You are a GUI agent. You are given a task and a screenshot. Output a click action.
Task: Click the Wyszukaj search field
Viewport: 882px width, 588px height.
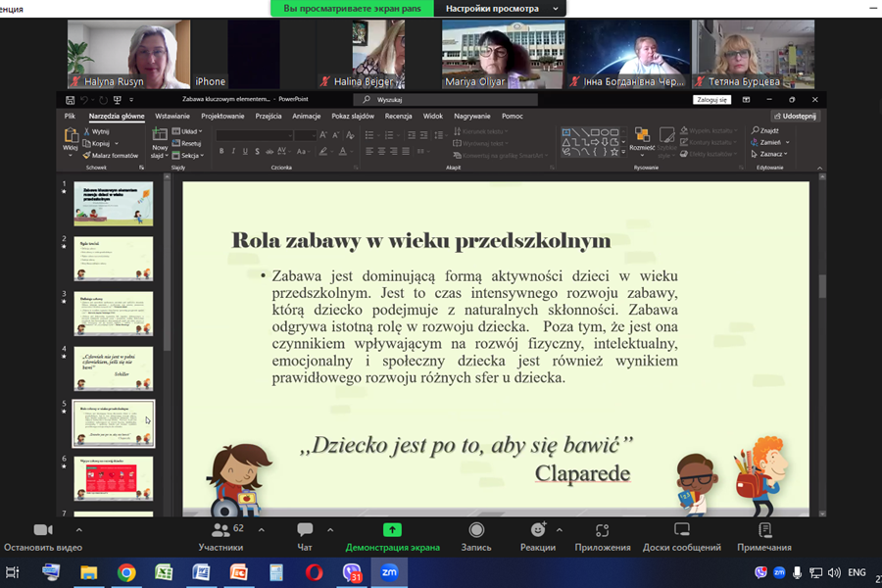coord(446,100)
